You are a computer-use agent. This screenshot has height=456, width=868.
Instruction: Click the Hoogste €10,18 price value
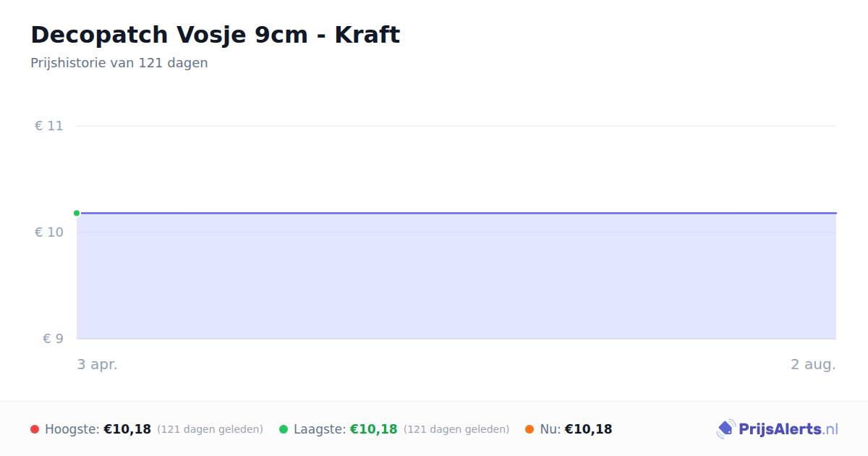pyautogui.click(x=127, y=429)
